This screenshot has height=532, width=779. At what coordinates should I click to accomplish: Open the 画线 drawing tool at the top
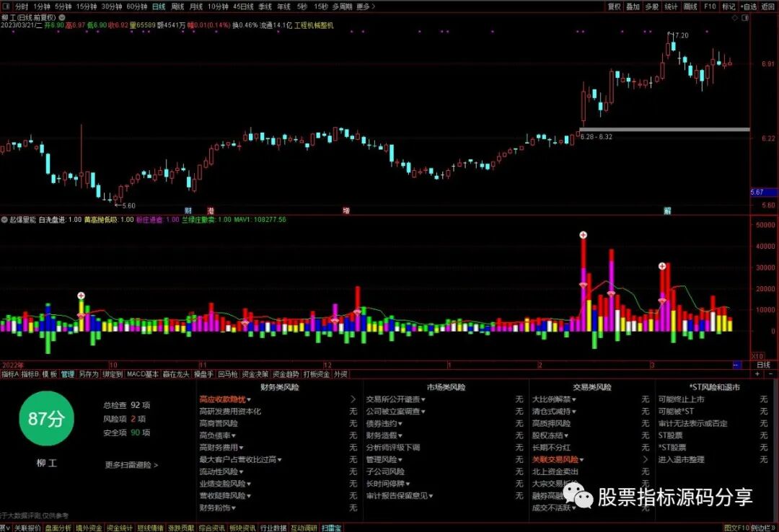[690, 6]
